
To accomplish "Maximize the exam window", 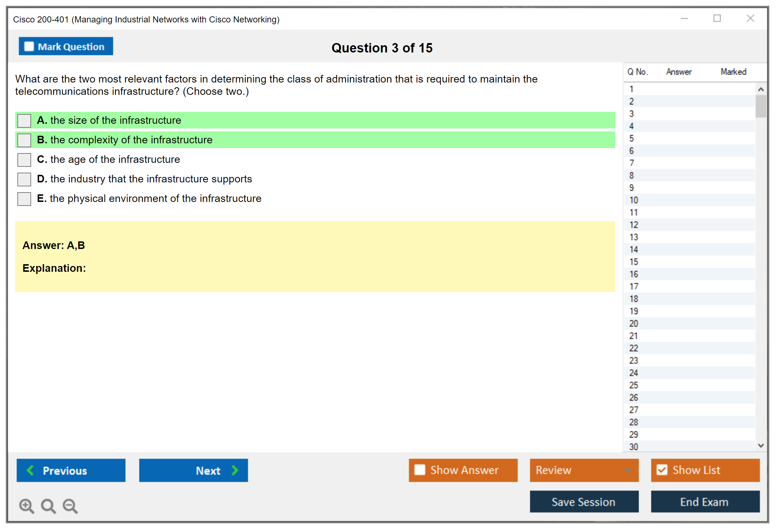I will click(x=717, y=18).
